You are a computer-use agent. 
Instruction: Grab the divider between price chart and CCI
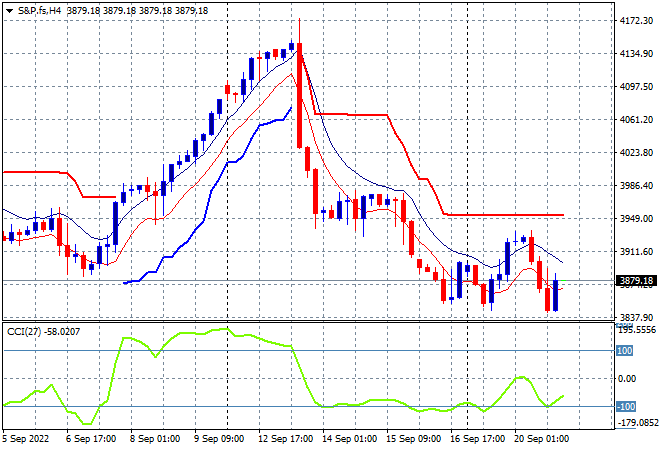308,321
